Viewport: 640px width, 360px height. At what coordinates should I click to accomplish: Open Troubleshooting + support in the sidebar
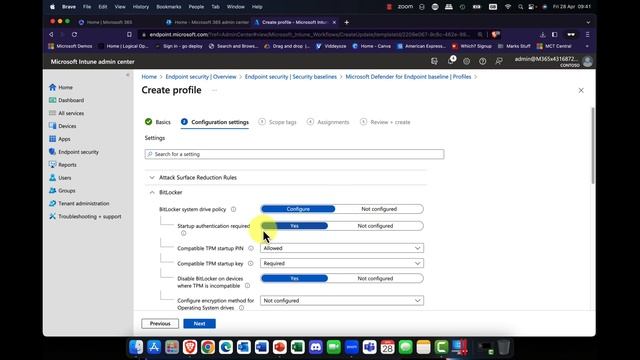85,216
